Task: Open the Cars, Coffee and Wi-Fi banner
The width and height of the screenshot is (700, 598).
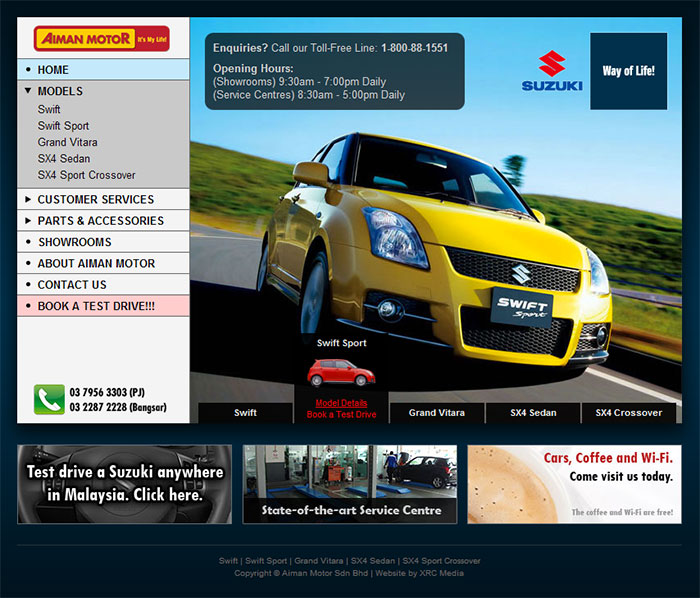Action: tap(574, 484)
